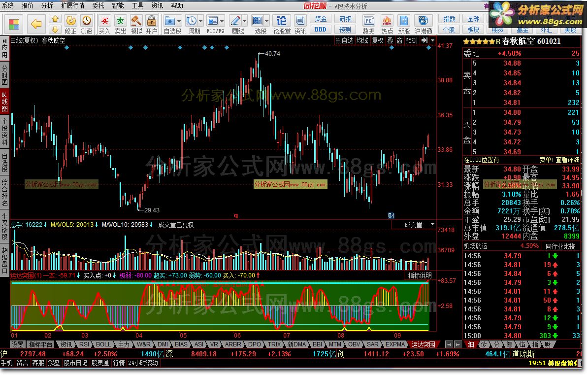Click 指标说明 indicator description button

pyautogui.click(x=420, y=275)
